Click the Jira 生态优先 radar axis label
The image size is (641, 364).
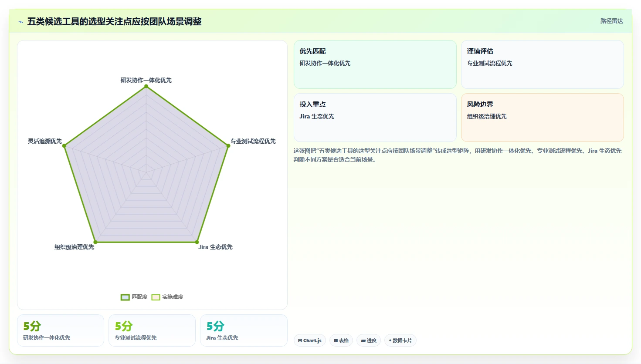click(x=215, y=247)
